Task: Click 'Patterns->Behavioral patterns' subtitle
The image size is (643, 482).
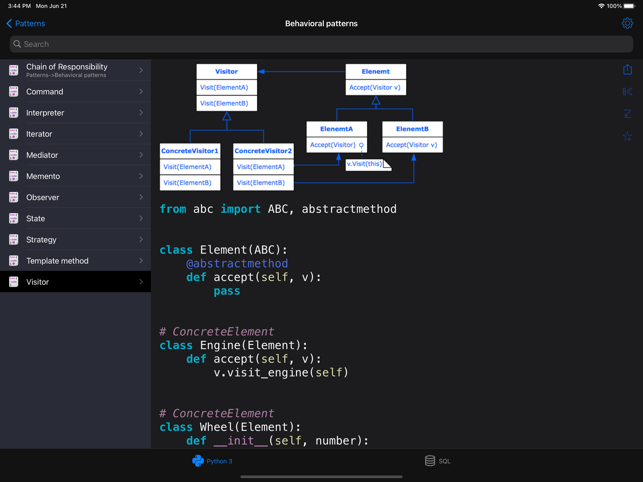Action: click(x=66, y=75)
